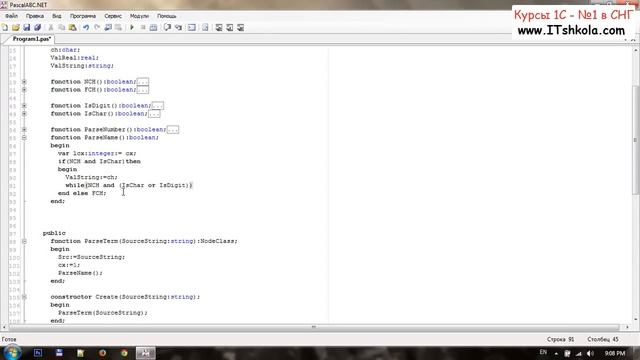Open the Windows Start menu orb
The width and height of the screenshot is (640, 360).
[x=12, y=353]
